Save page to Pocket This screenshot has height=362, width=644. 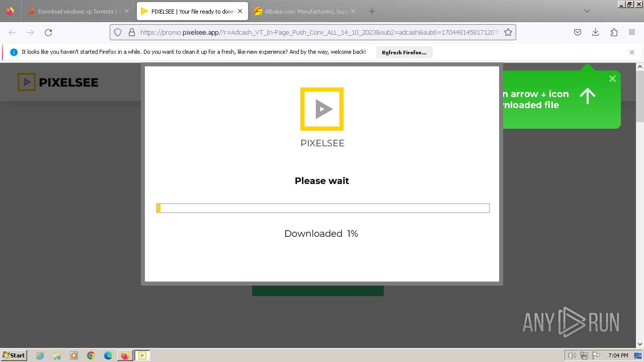(578, 32)
